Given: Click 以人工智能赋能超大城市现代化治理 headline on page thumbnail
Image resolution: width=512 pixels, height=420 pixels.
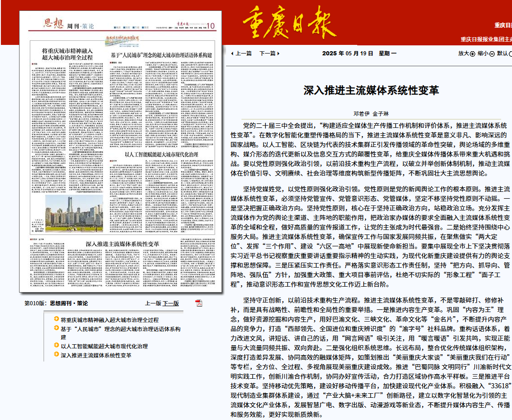Looking at the screenshot, I should [161, 155].
